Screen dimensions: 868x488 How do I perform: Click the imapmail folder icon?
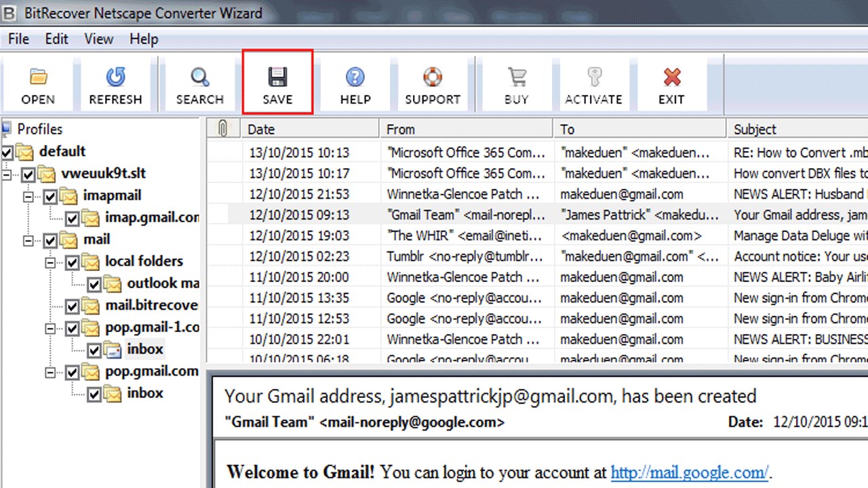coord(69,196)
